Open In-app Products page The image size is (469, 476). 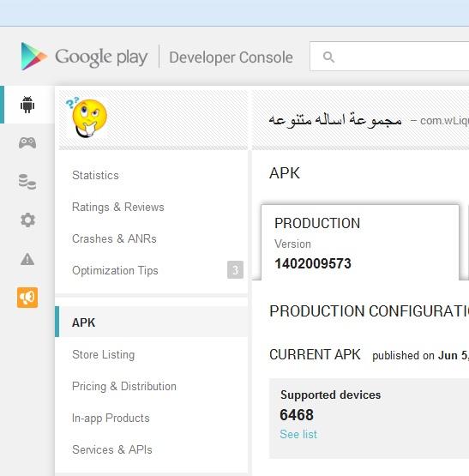click(111, 419)
